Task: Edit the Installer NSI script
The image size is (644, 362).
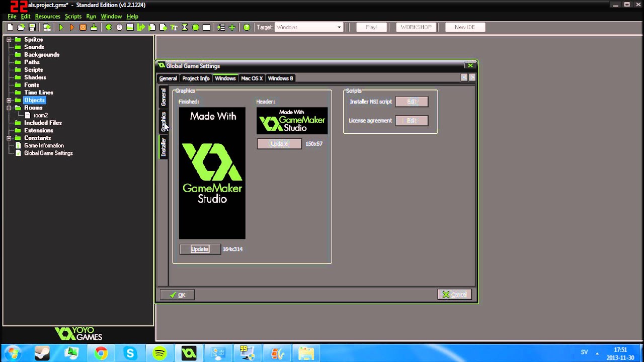Action: (412, 102)
